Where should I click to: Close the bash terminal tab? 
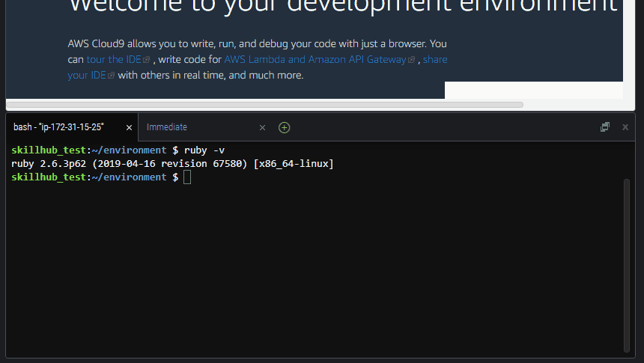click(x=129, y=128)
